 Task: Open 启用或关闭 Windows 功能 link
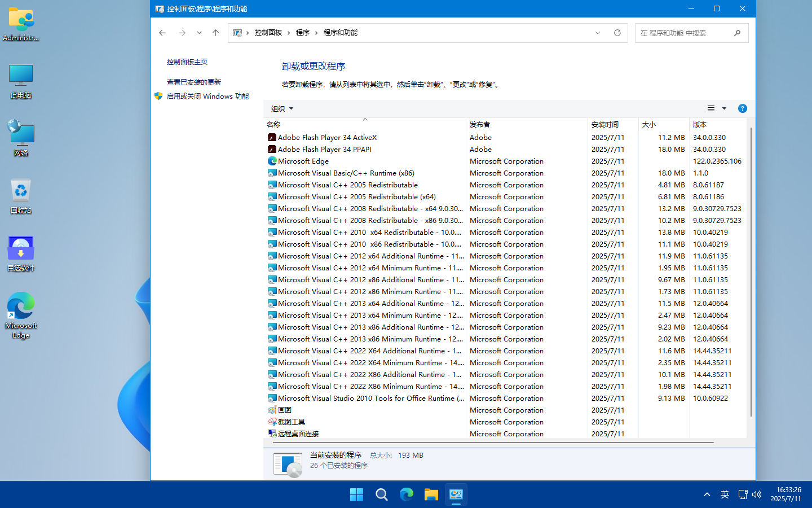coord(208,97)
